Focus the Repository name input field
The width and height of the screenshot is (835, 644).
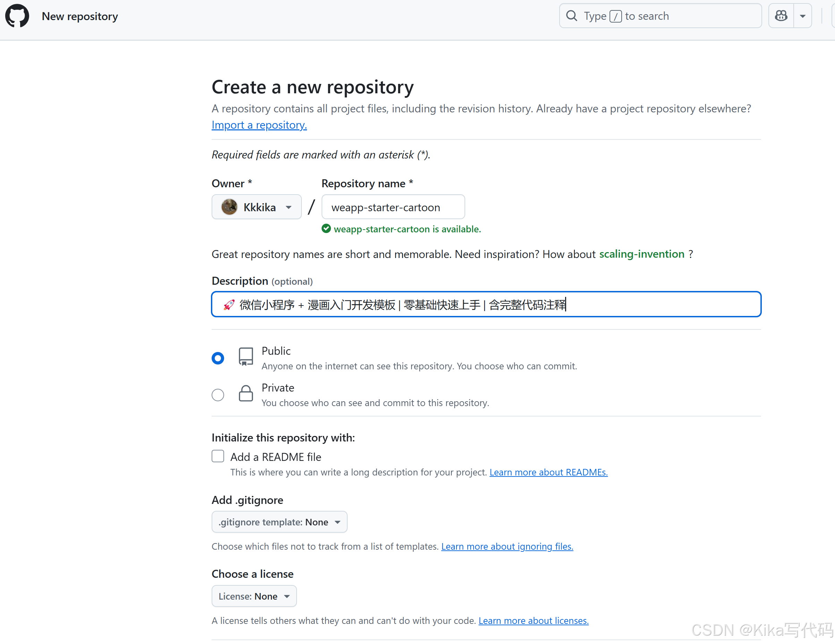393,207
